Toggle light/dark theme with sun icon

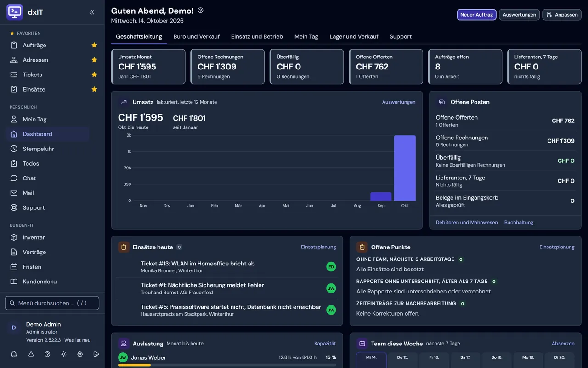63,354
